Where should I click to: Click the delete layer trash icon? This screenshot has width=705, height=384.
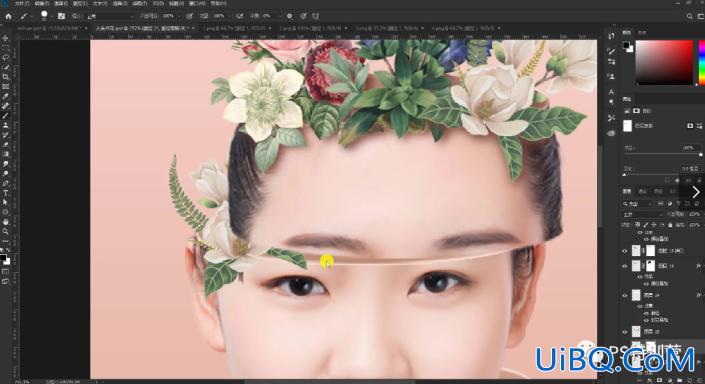(x=700, y=380)
